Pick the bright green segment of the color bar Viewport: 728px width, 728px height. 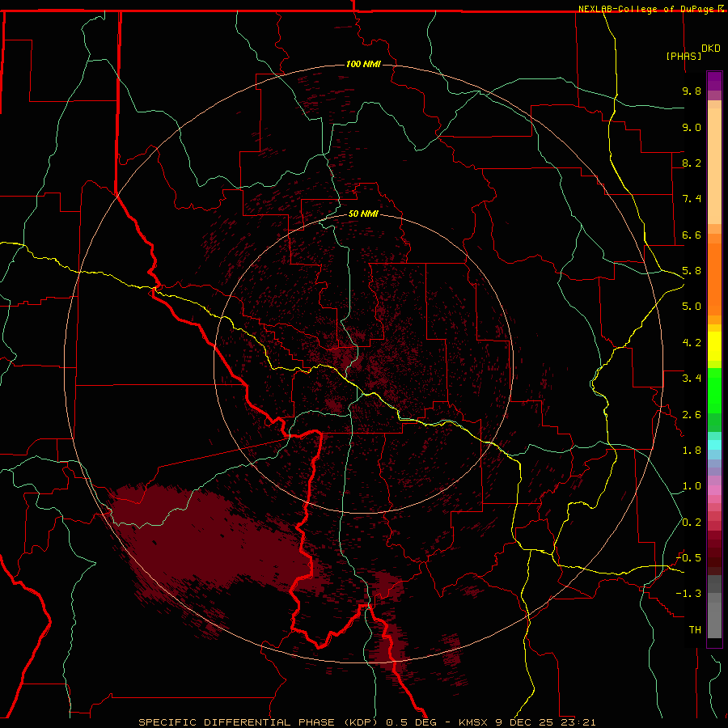click(714, 391)
